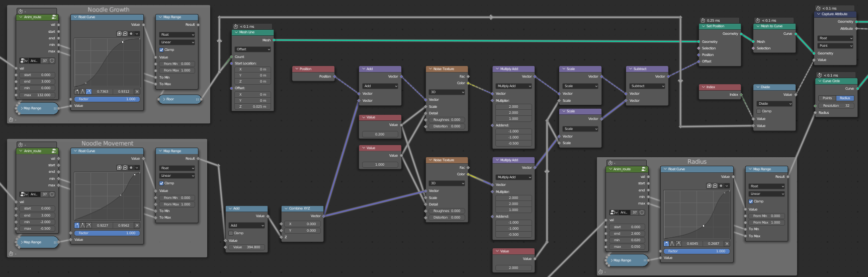Open node group browse icon in Noodle Growth Anim_route
Viewport: 868px width, 277px height.
[x=23, y=61]
